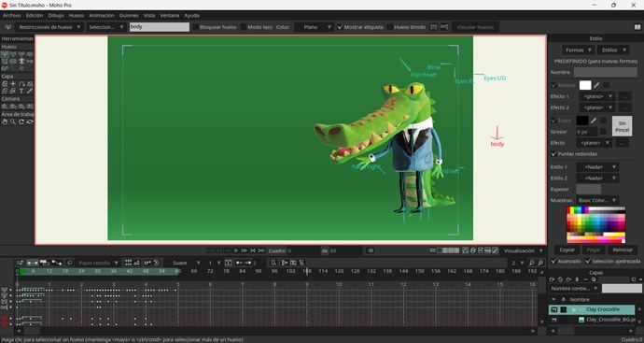Screen dimensions: 644x343
Task: Switch to Motion Graph timeline icon
Action: (x=57, y=263)
